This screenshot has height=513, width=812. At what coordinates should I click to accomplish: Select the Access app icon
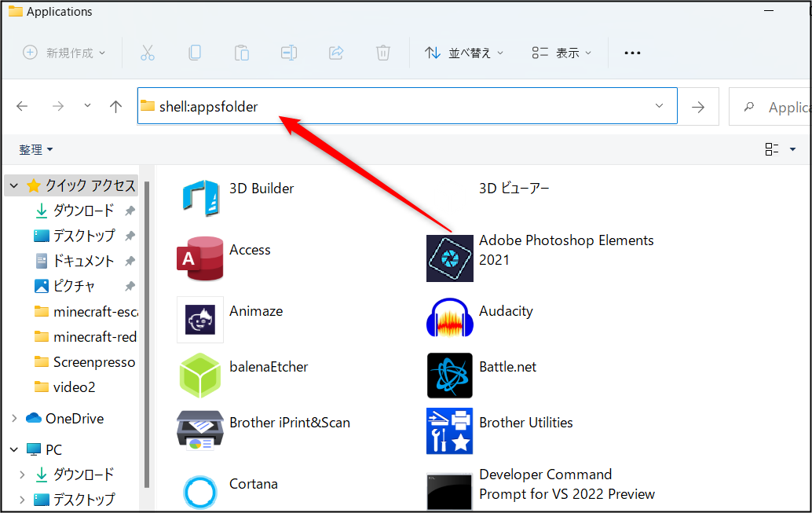[200, 258]
